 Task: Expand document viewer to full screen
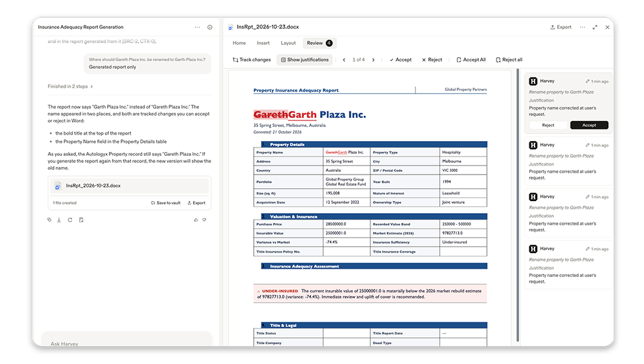point(594,27)
